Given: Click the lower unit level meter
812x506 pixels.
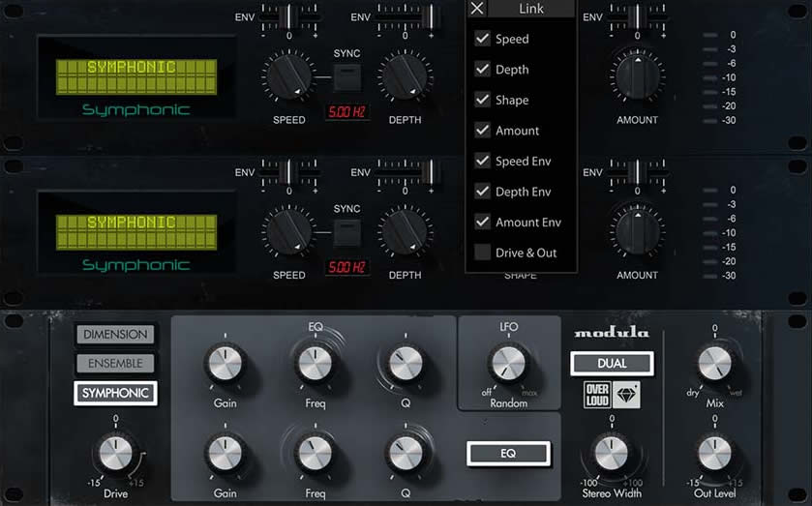Looking at the screenshot, I should [x=719, y=233].
